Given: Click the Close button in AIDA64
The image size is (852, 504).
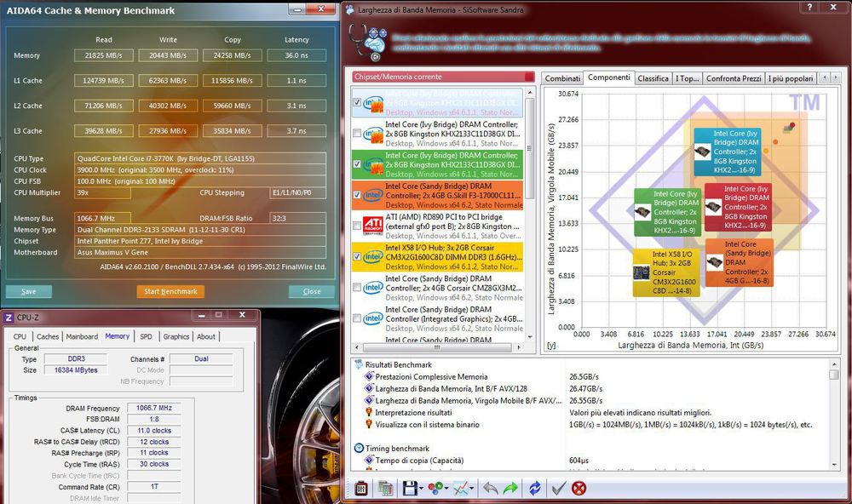Looking at the screenshot, I should point(311,292).
